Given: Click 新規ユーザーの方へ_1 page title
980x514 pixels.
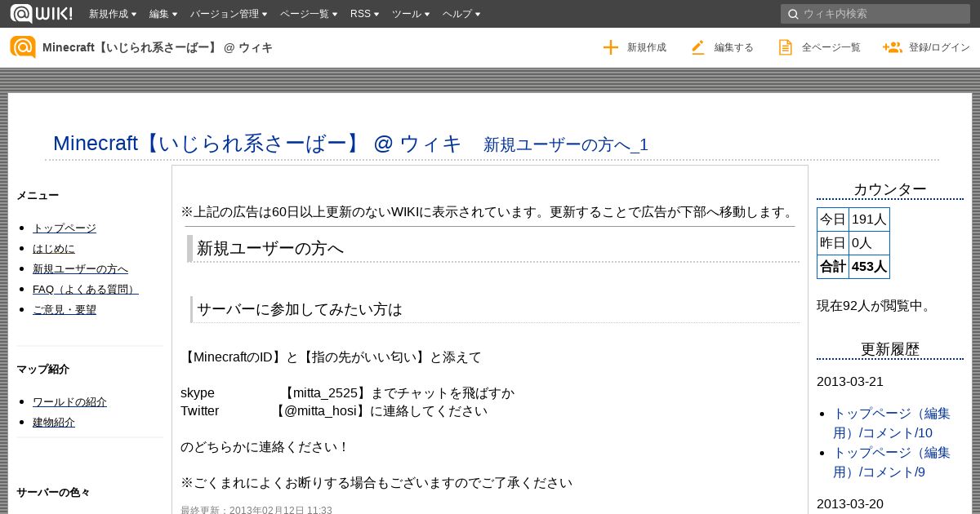Looking at the screenshot, I should 566,144.
